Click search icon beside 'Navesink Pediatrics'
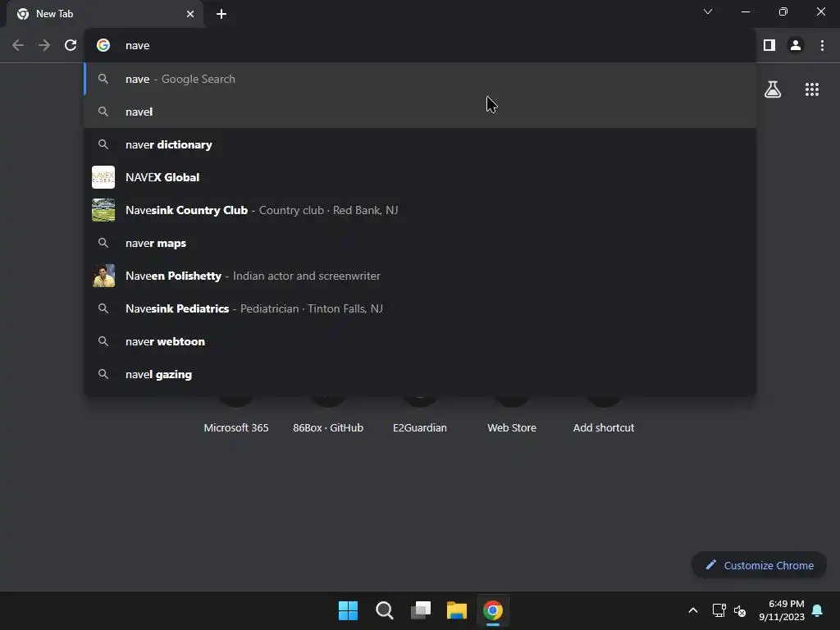 (x=103, y=308)
